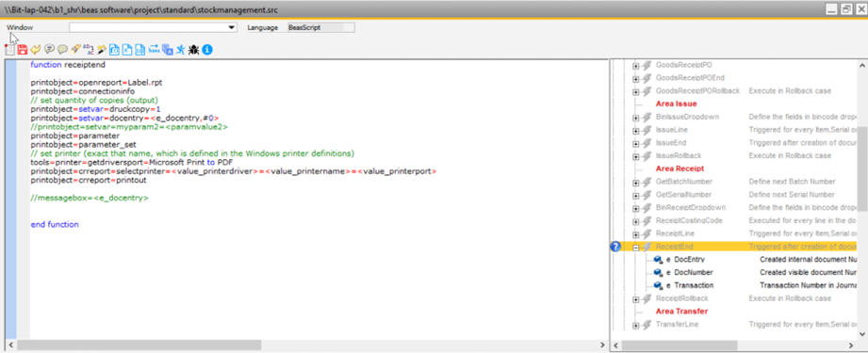Click 'Define next Batch Number' description

[792, 182]
